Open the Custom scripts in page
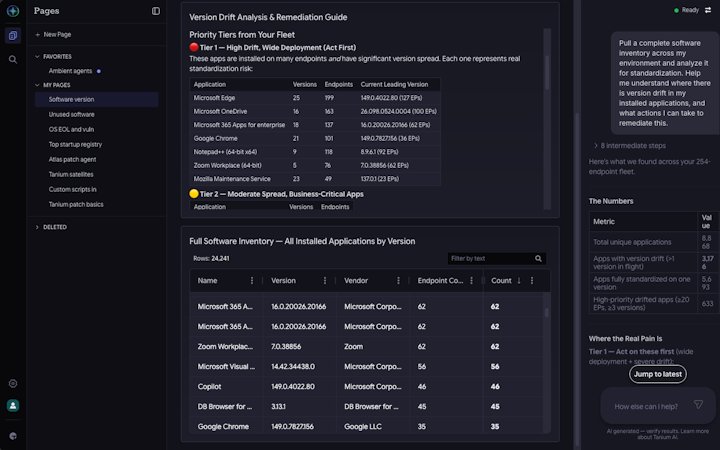 (73, 190)
